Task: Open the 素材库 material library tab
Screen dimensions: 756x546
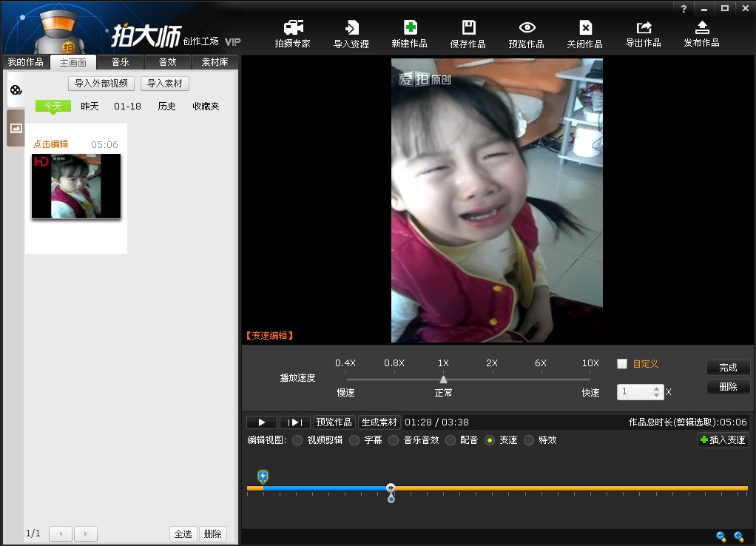Action: 215,62
